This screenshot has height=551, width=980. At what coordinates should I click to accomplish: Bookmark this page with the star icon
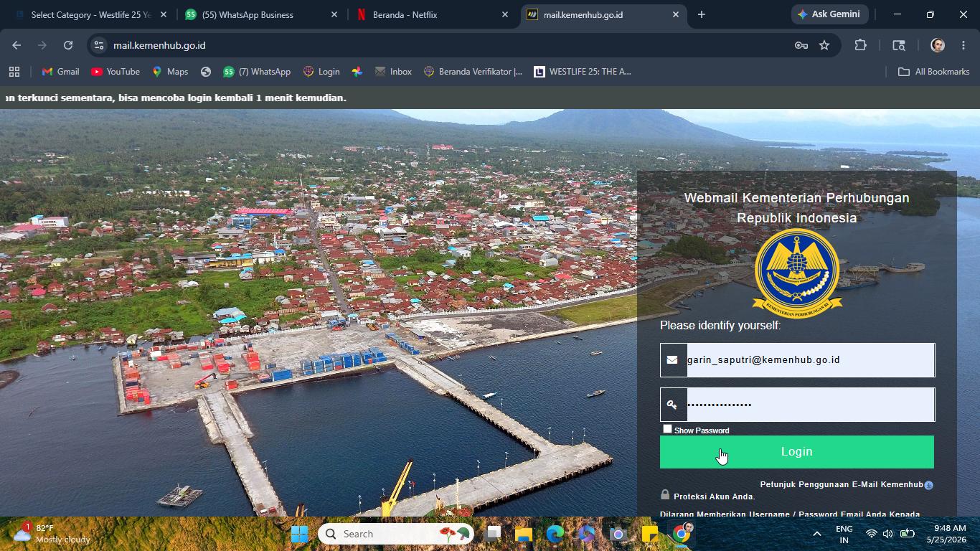(x=824, y=45)
